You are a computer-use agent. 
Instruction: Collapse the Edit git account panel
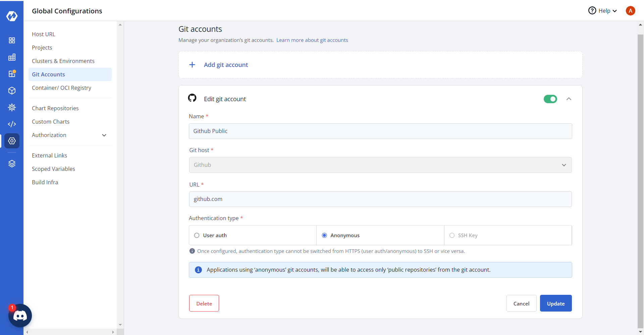coord(569,99)
